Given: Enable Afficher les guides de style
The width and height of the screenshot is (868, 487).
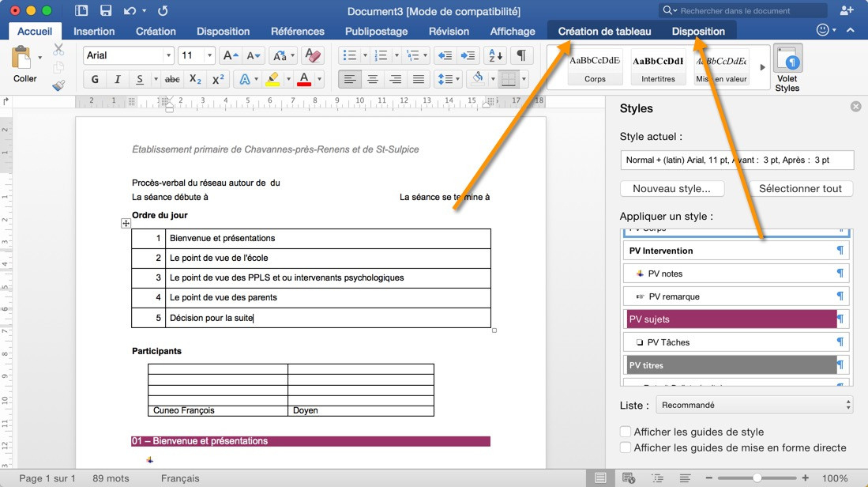Looking at the screenshot, I should (626, 432).
